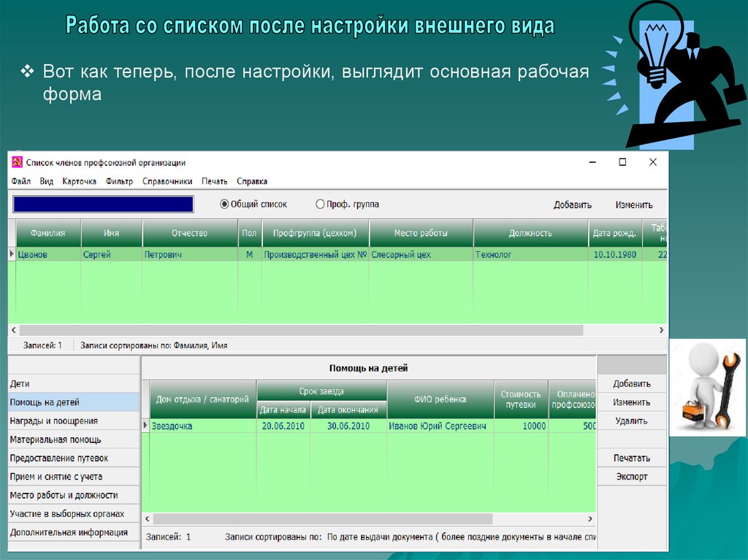Select the 'Общий список' radio button

[225, 204]
